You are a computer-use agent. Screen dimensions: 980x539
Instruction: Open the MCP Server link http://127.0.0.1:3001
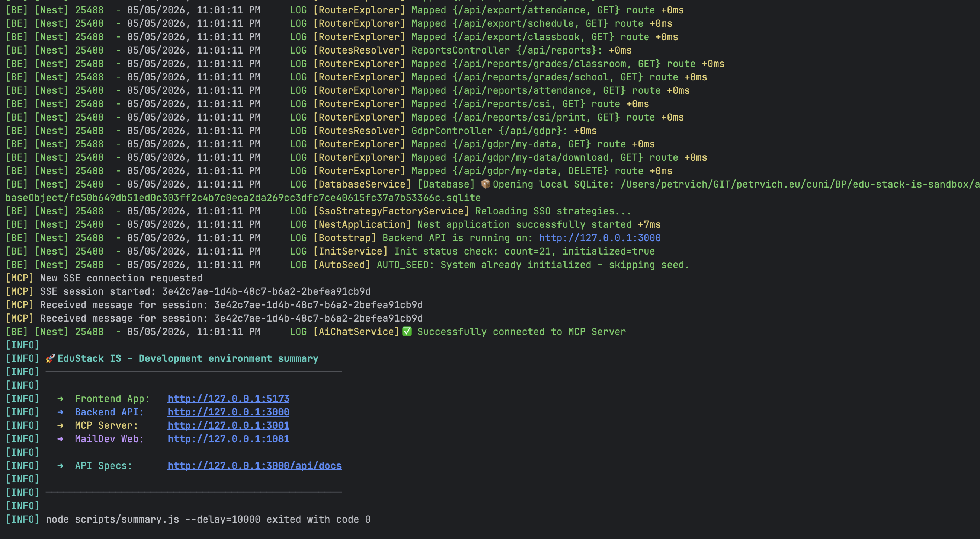click(x=228, y=425)
